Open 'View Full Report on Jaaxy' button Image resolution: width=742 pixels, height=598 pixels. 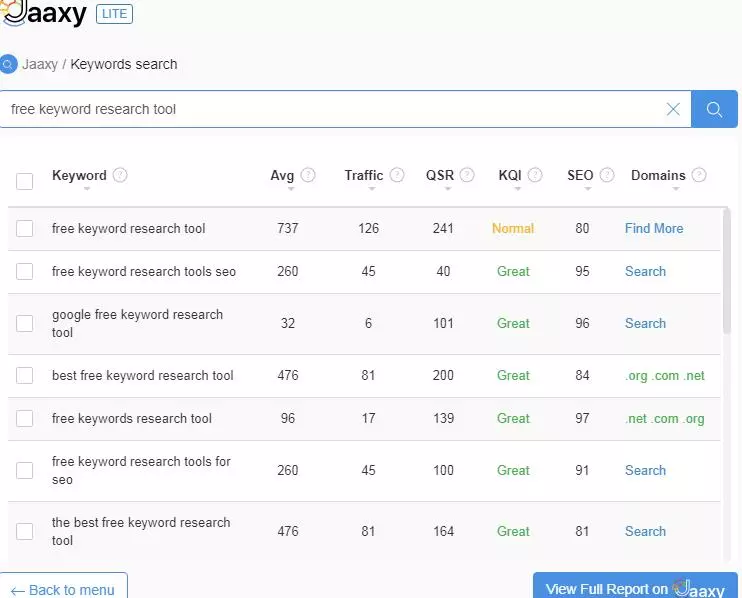[635, 586]
